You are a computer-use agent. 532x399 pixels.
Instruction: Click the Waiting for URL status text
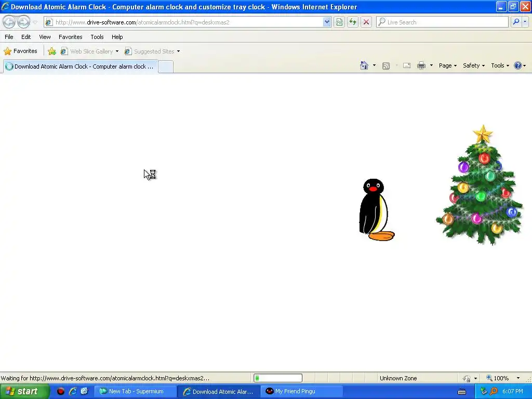click(105, 378)
